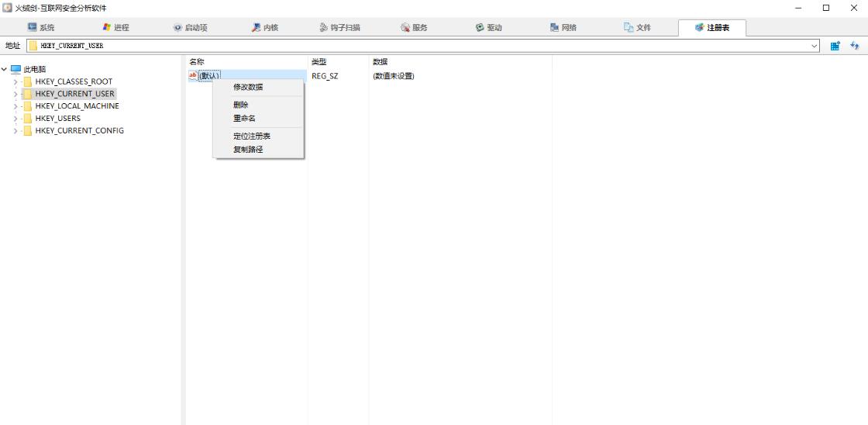Switch to the 文件 tab
This screenshot has width=868, height=425.
pos(637,27)
